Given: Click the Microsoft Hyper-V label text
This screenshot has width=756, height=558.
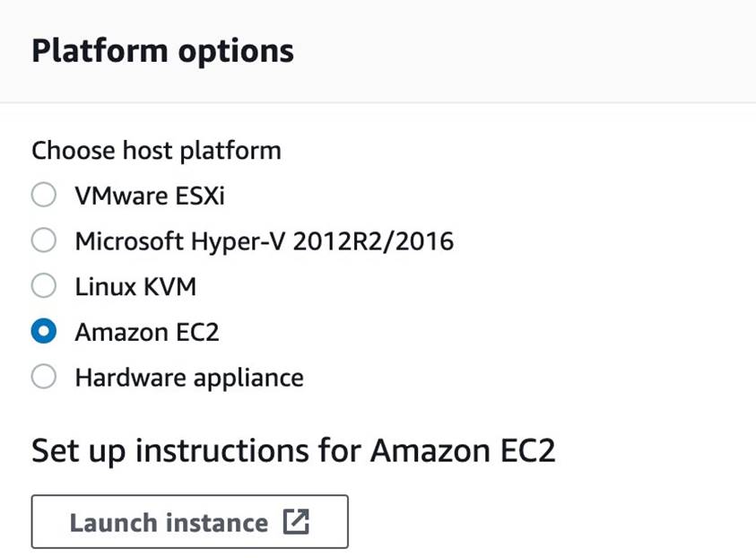Looking at the screenshot, I should 265,241.
